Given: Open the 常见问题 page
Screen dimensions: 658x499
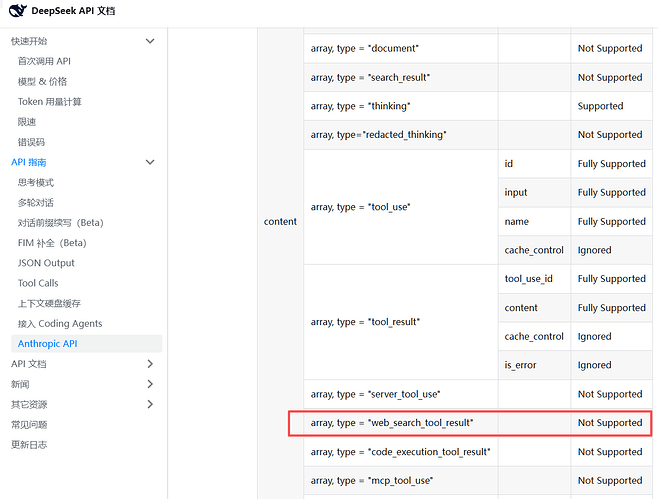Looking at the screenshot, I should [x=29, y=424].
